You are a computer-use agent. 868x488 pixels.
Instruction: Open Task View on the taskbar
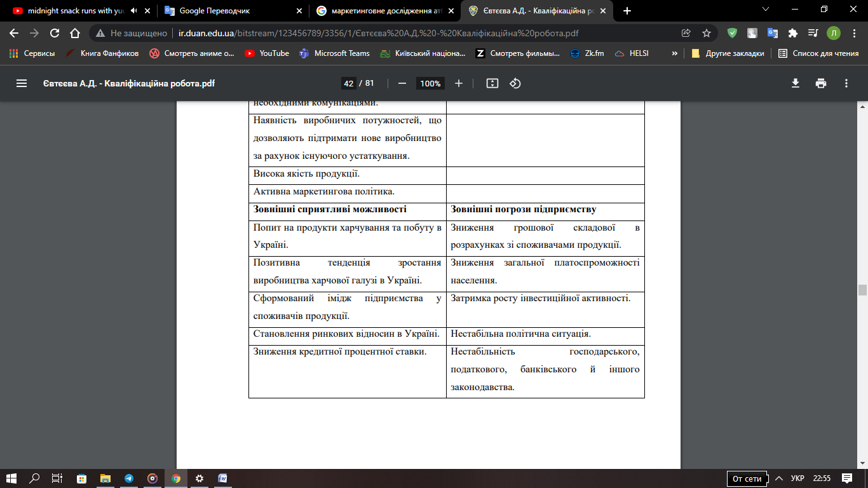[57, 478]
